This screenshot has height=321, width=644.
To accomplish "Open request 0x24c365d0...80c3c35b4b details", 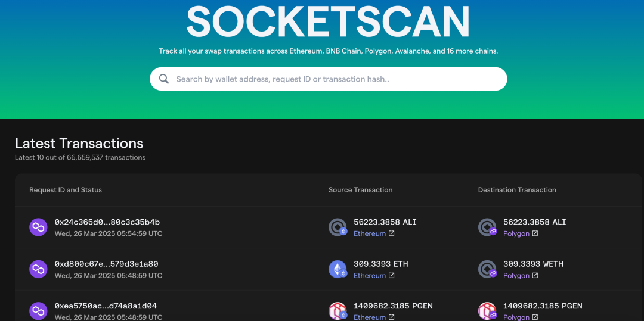I will 107,222.
